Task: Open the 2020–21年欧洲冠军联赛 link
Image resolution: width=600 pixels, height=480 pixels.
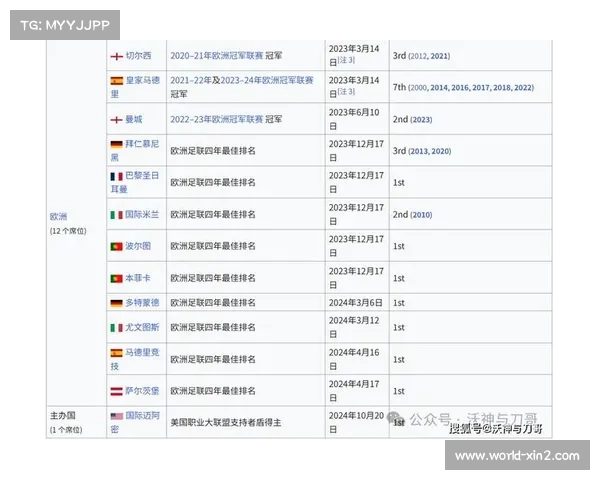Action: point(217,56)
